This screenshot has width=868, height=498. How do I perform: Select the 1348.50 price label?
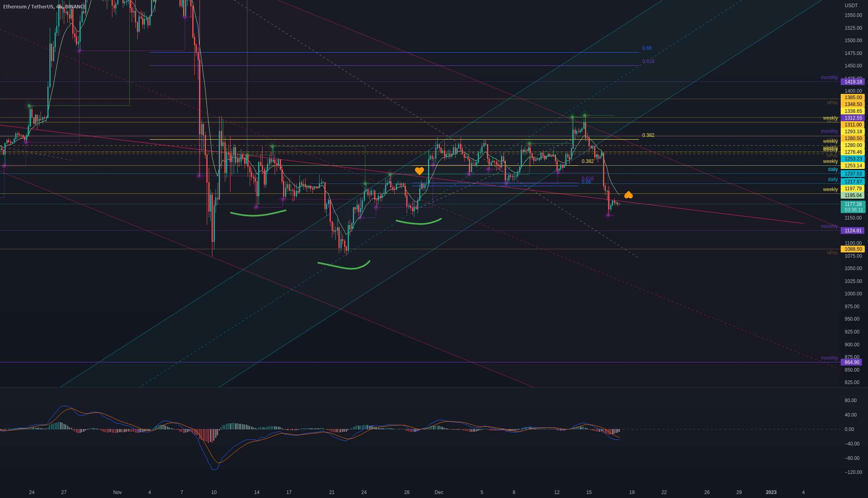coord(853,104)
